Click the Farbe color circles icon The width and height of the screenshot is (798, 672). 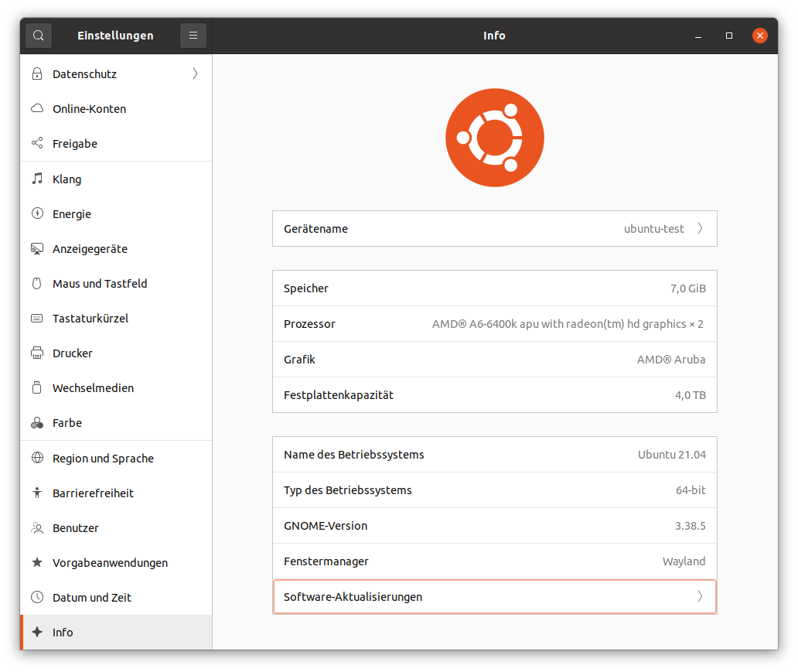tap(37, 422)
